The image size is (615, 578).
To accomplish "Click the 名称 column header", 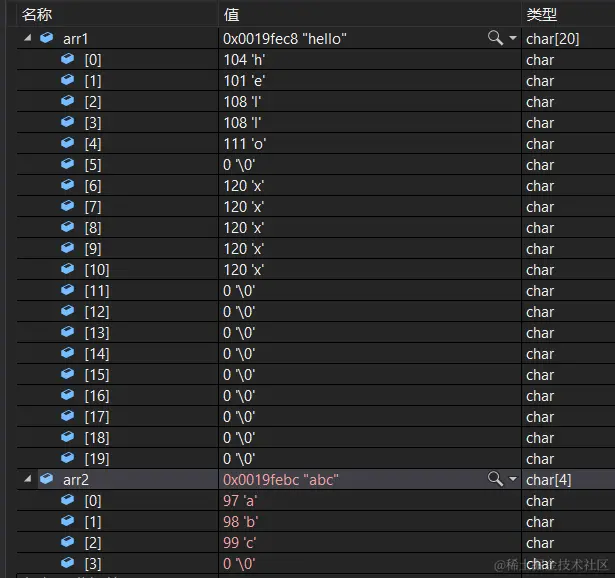I will coord(37,15).
